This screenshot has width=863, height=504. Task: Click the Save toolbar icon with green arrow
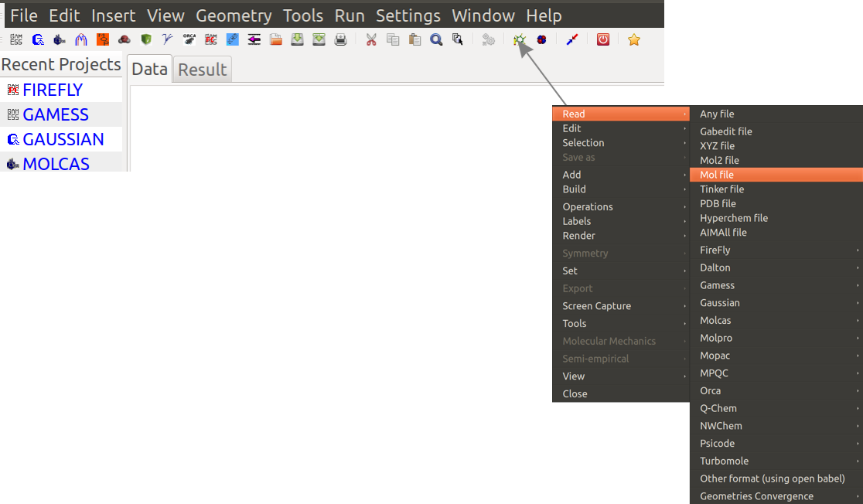pyautogui.click(x=297, y=39)
